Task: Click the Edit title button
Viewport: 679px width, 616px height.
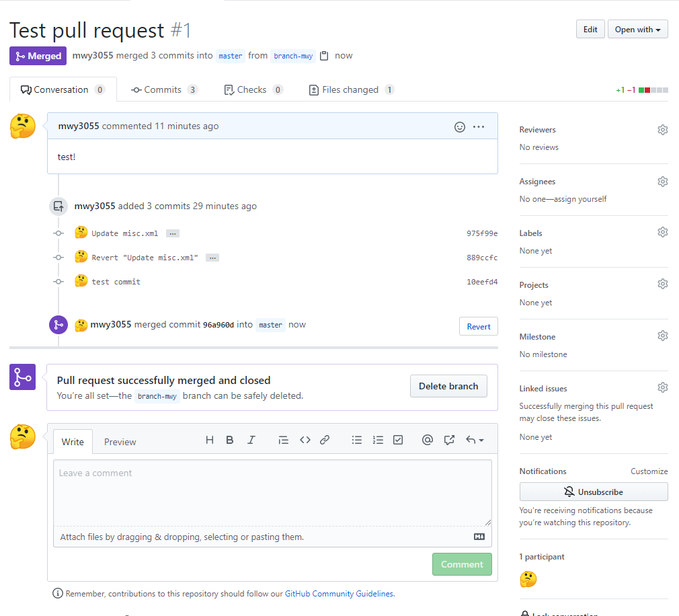Action: point(590,30)
